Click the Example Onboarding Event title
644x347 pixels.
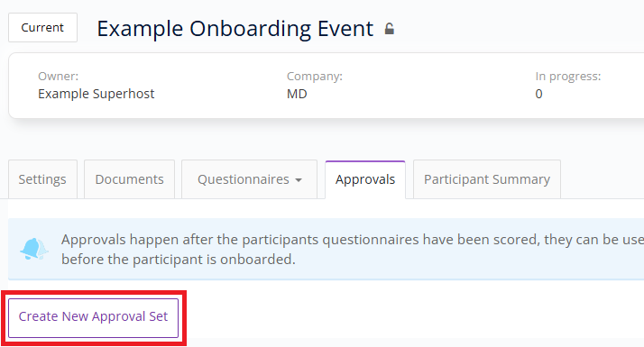235,29
